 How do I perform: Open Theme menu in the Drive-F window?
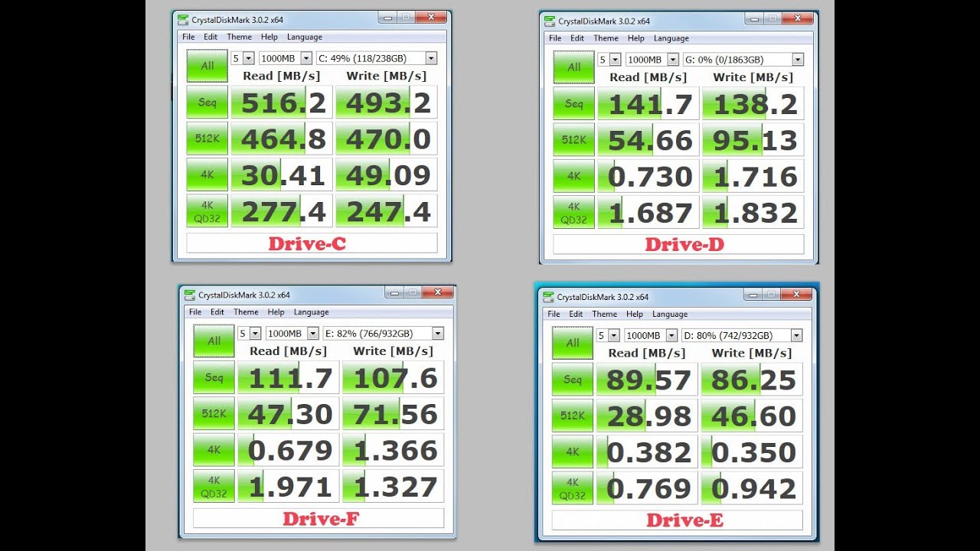click(x=246, y=312)
